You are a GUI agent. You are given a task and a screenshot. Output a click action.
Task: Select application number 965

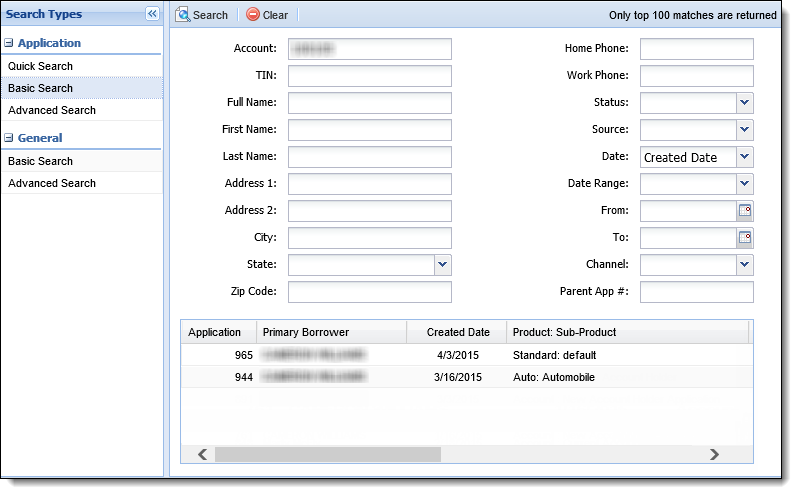[243, 355]
